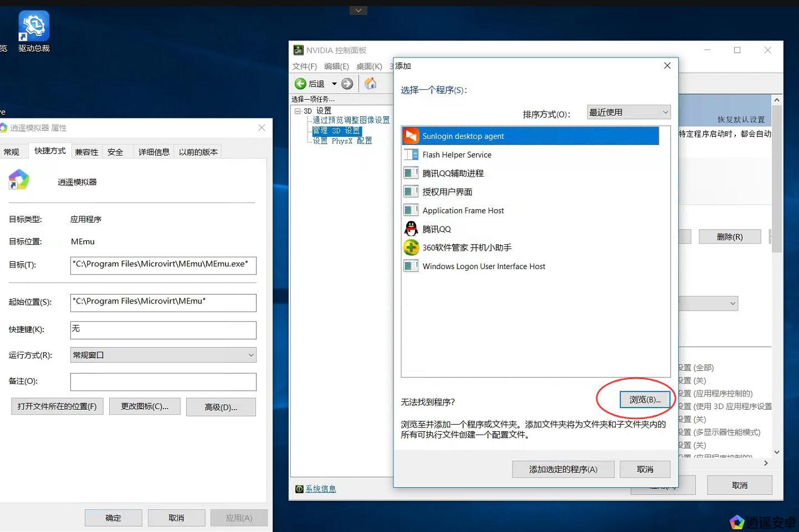This screenshot has height=532, width=799.
Task: Select 通过预览调整图像设置 tree item
Action: click(351, 120)
